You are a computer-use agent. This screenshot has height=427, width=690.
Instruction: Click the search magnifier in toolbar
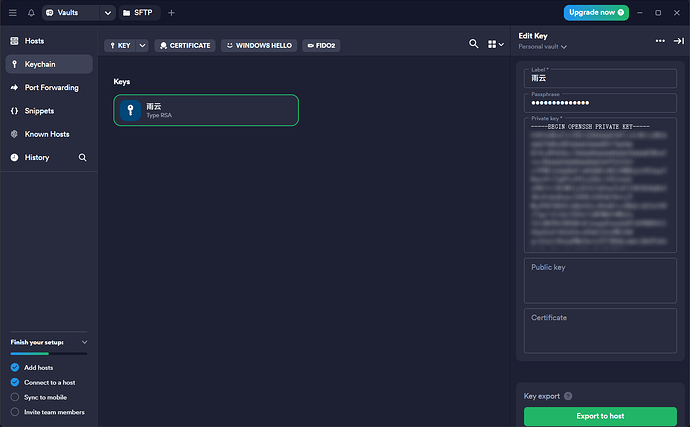[x=474, y=44]
